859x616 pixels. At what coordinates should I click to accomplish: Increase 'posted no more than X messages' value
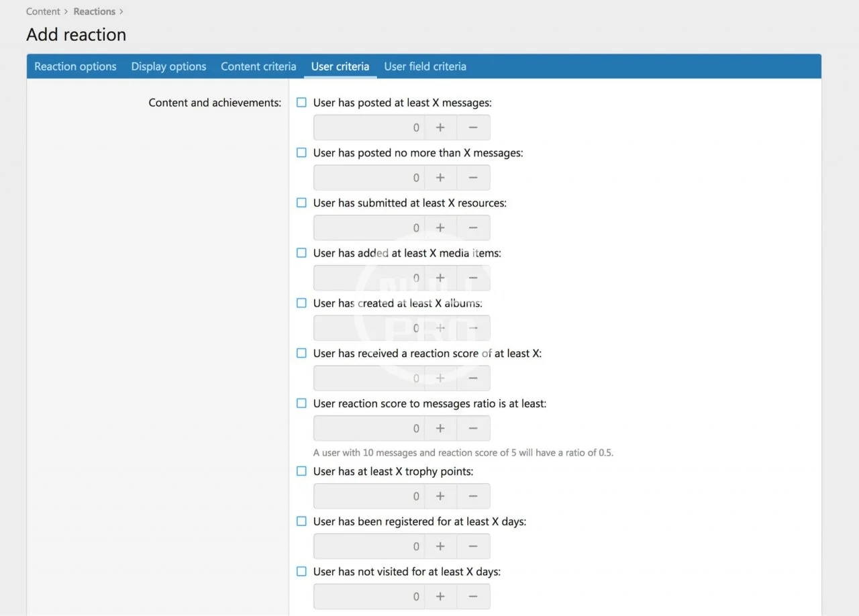(440, 178)
